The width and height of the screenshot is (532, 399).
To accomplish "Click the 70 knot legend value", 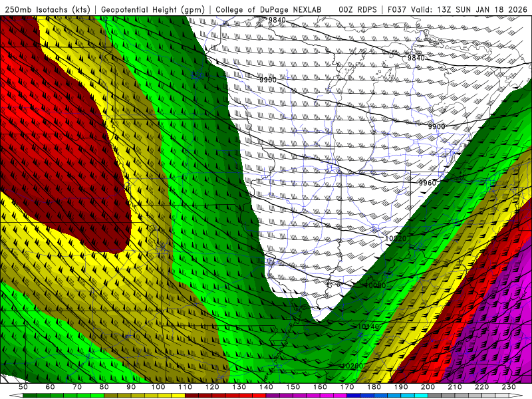I will pos(77,387).
